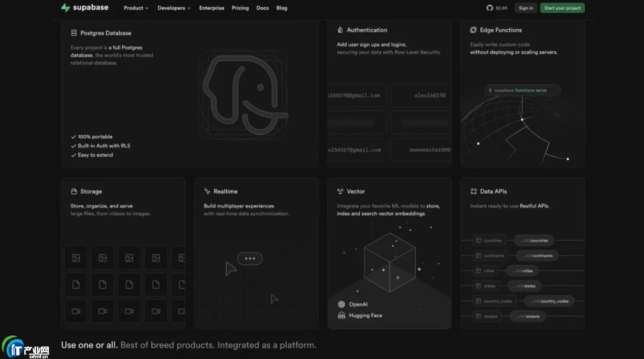The width and height of the screenshot is (644, 359).
Task: Open the Storage card title
Action: (x=91, y=191)
